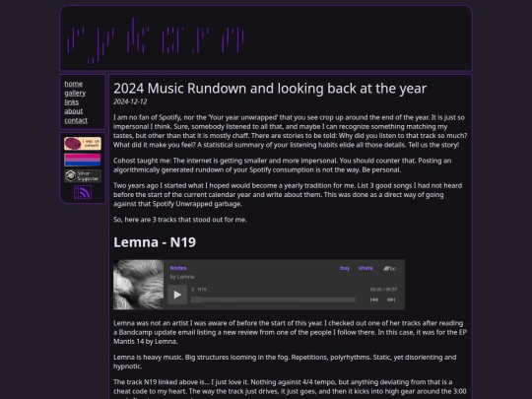The image size is (532, 399).
Task: Play the N19 track
Action: point(177,295)
